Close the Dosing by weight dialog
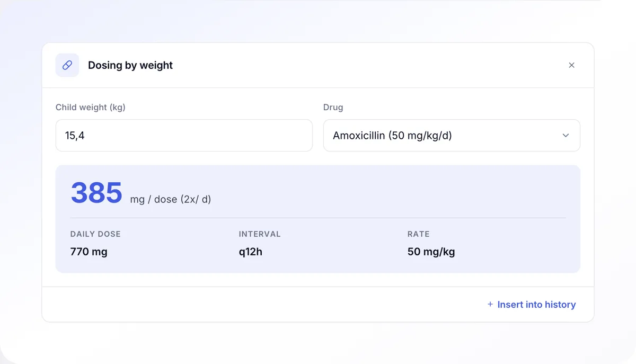The width and height of the screenshot is (636, 364). click(x=571, y=65)
